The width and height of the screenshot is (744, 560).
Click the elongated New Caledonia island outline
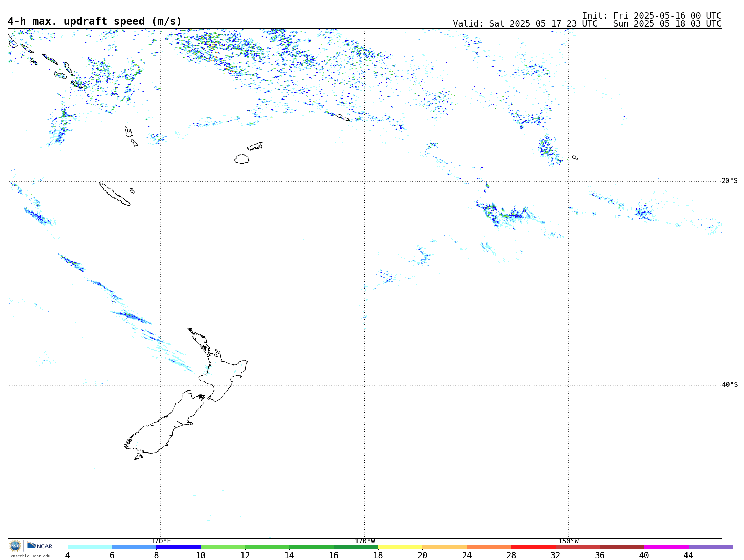tap(114, 194)
